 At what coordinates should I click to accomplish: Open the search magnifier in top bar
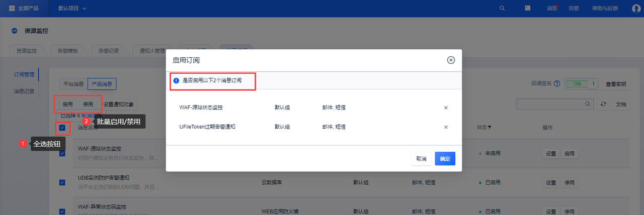pos(502,8)
